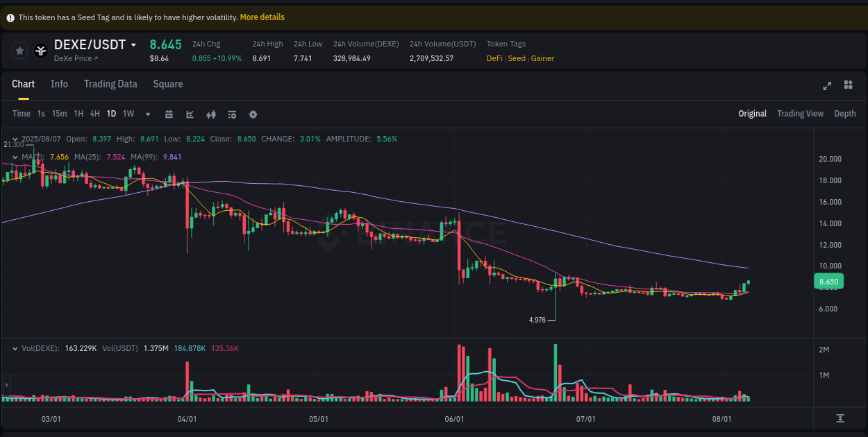This screenshot has width=868, height=437.
Task: Click the Seed token tag
Action: tap(516, 59)
